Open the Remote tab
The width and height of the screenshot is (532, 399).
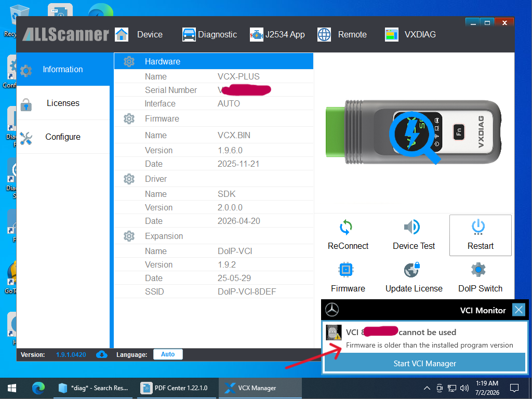click(352, 35)
